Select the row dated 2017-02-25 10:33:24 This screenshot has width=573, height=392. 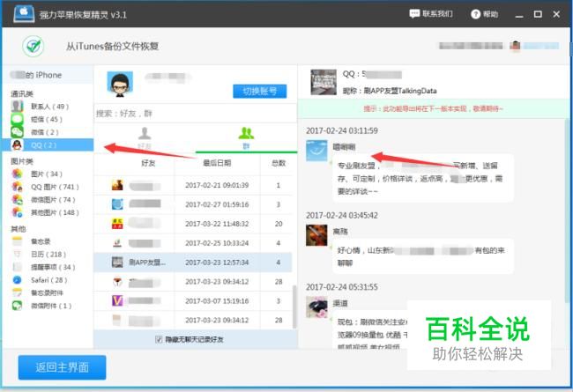point(193,243)
